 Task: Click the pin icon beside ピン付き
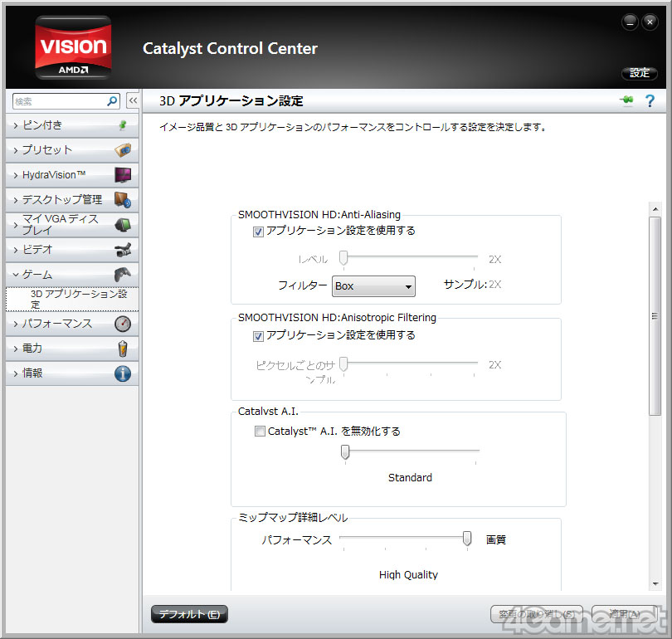(123, 125)
